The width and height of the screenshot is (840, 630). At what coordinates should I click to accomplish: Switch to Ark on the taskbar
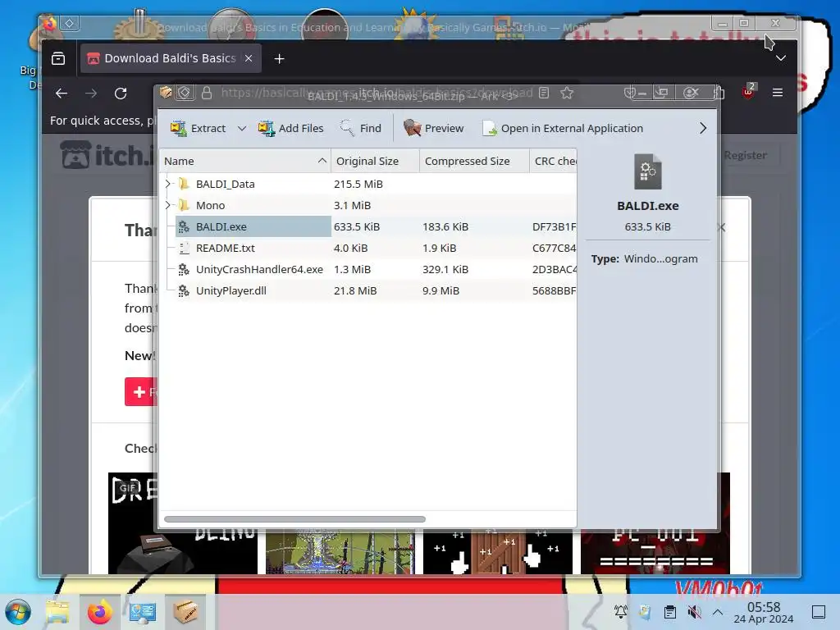pos(185,612)
